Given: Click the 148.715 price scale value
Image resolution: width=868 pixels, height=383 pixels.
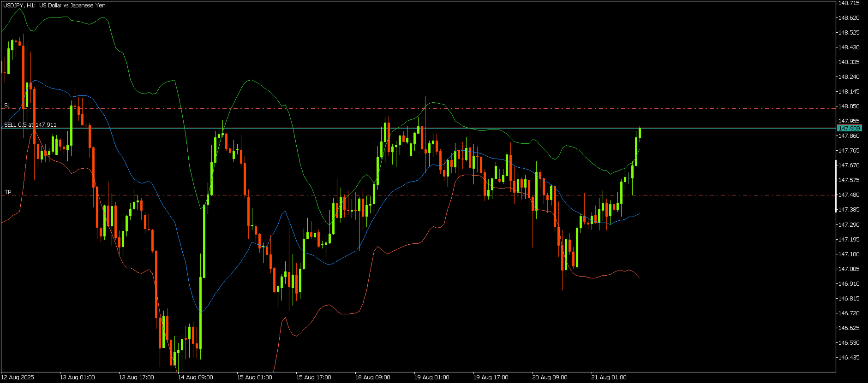Looking at the screenshot, I should (x=849, y=3).
